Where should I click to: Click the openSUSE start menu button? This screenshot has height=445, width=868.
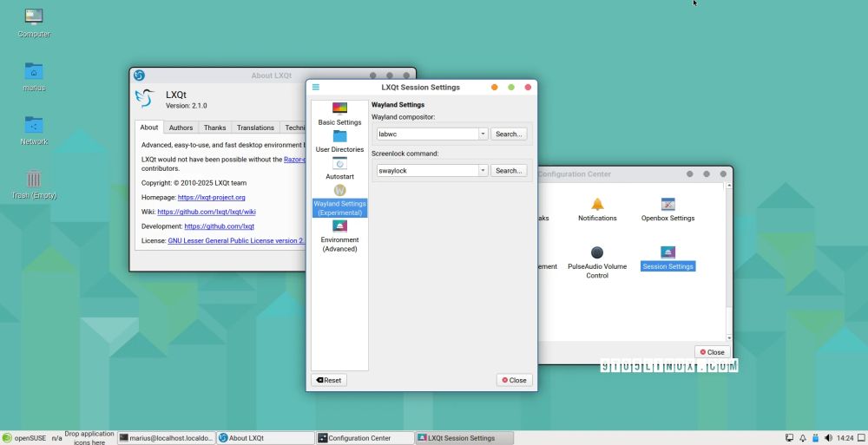point(24,438)
